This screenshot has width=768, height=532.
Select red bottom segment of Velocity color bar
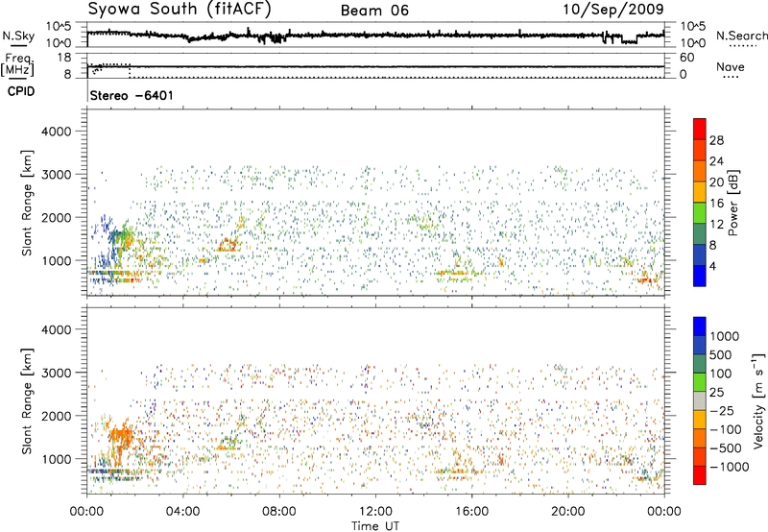[x=700, y=475]
